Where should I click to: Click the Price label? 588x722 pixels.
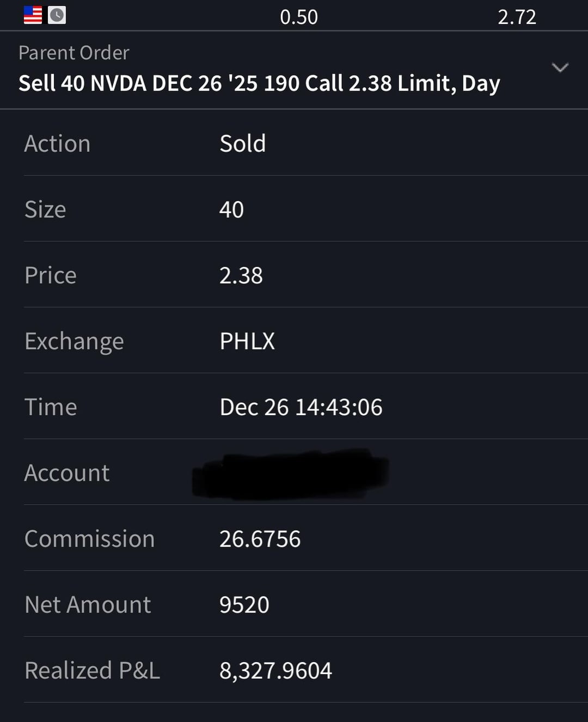coord(51,275)
